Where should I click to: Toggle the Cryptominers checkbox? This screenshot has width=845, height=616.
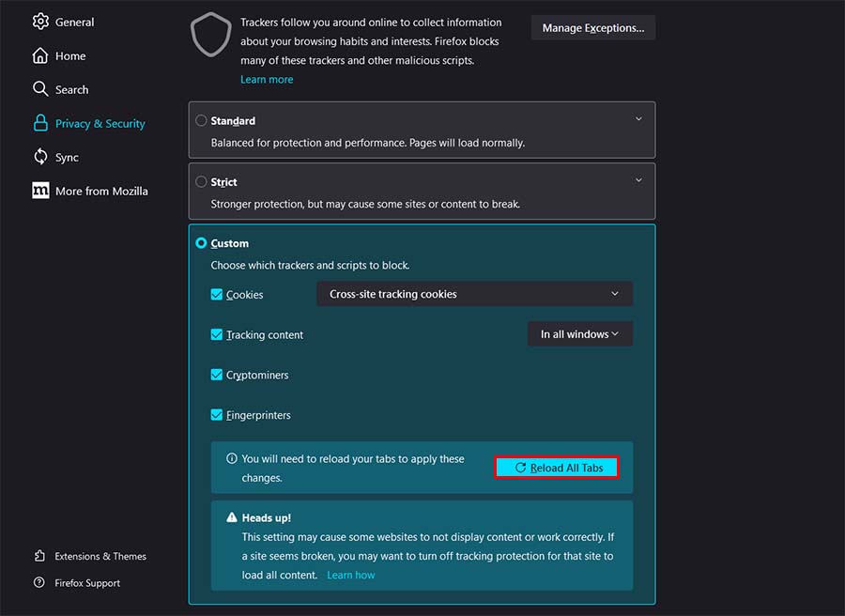[217, 375]
